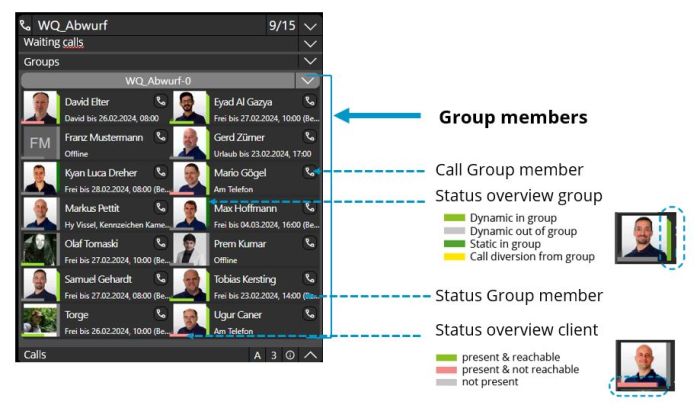
Task: Select Prem Kumar's profile photo
Action: (x=190, y=250)
